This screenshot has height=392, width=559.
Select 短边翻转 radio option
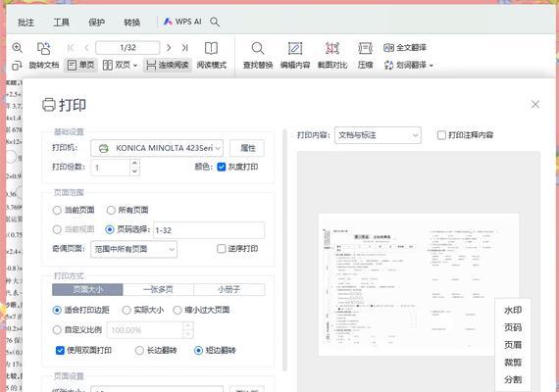198,351
